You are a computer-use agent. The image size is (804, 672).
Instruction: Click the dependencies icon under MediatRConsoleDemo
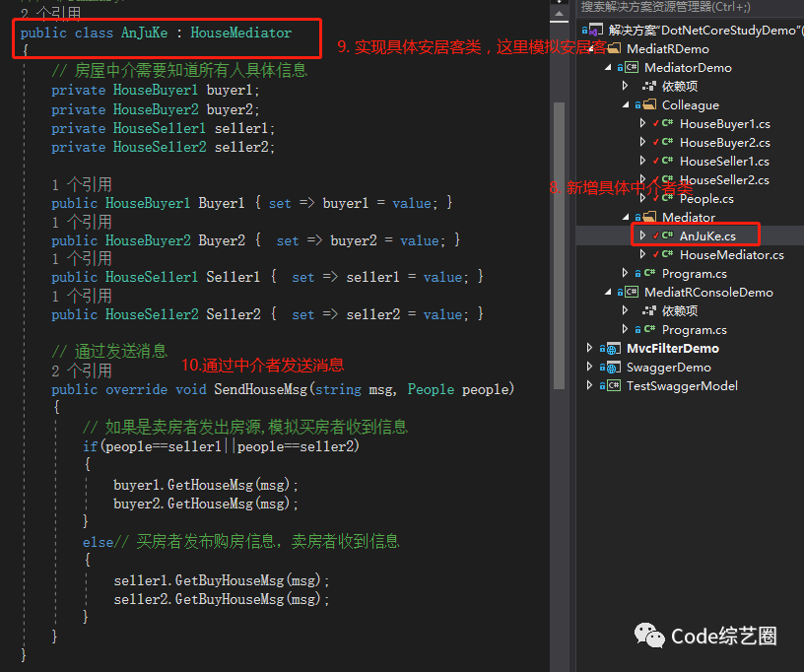649,310
